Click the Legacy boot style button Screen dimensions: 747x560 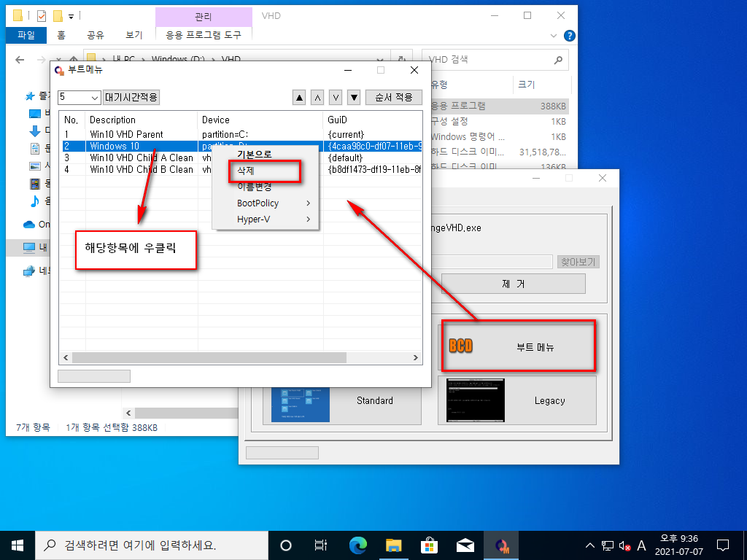[x=517, y=400]
